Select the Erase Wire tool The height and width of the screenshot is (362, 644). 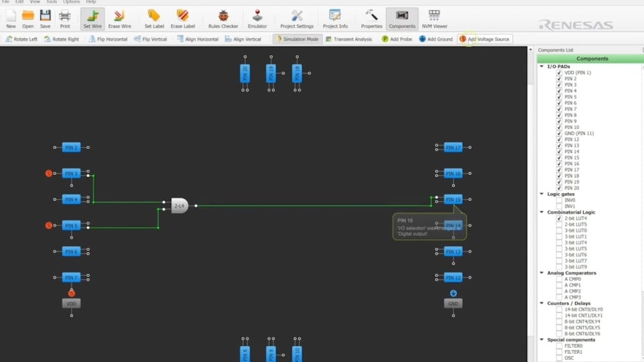coord(119,18)
